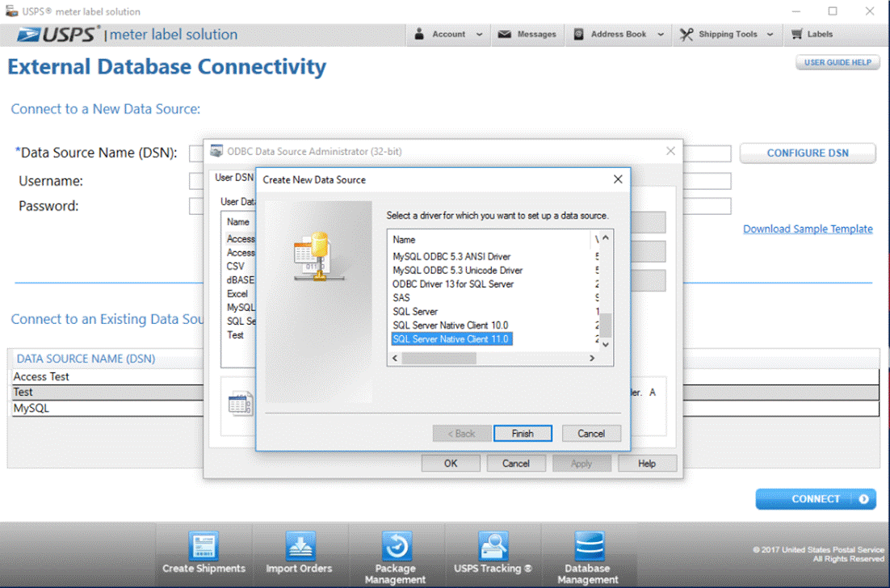Close the ODBC Data Source Administrator window
Screen dimensions: 890x588
(x=671, y=151)
